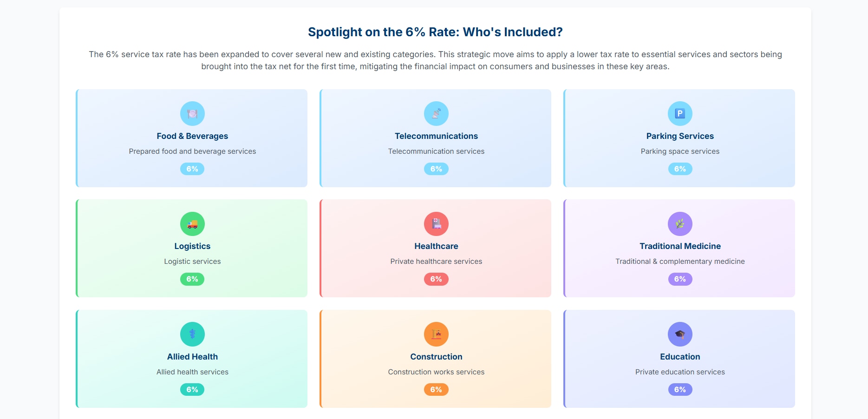Click the Telecommunications satellite icon
The height and width of the screenshot is (419, 868).
click(x=436, y=113)
